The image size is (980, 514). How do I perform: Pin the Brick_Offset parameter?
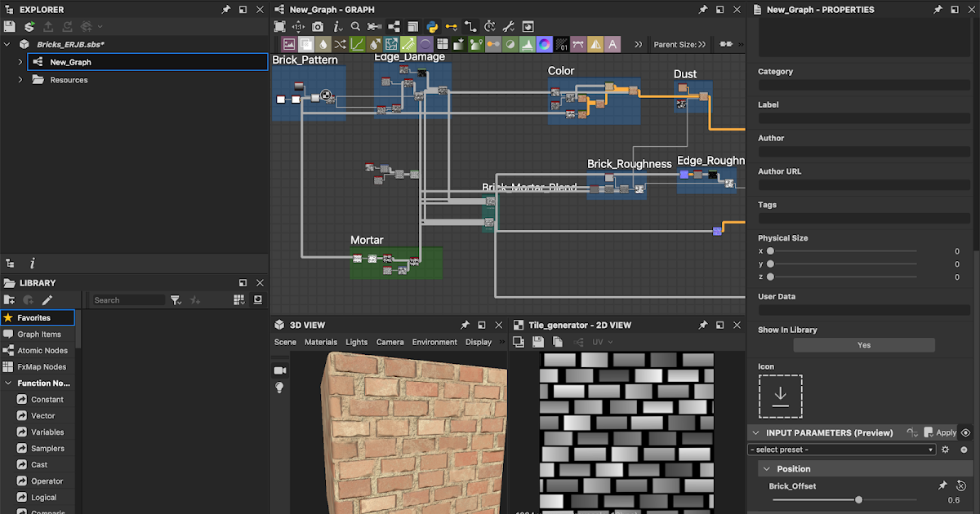coord(943,485)
